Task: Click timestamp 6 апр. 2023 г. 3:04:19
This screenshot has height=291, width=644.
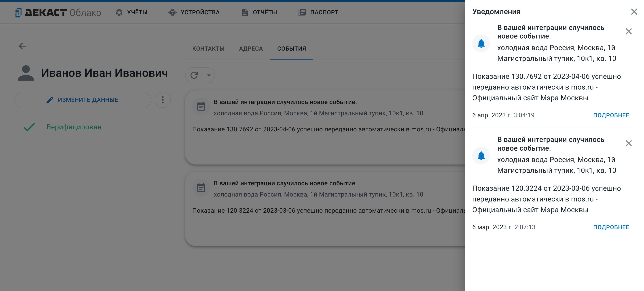Action: [x=503, y=115]
